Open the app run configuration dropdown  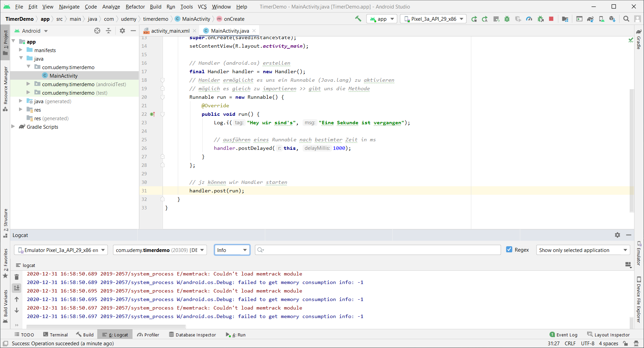(x=382, y=19)
